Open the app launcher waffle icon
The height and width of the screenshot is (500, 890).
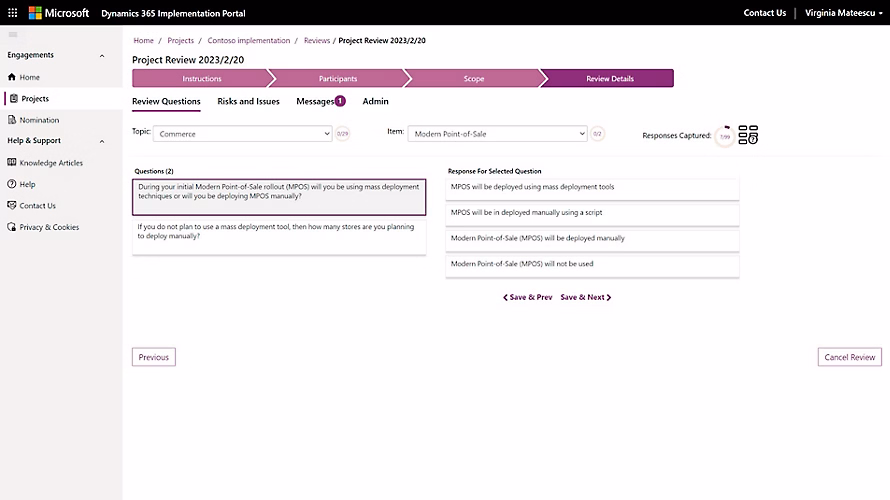pos(13,13)
